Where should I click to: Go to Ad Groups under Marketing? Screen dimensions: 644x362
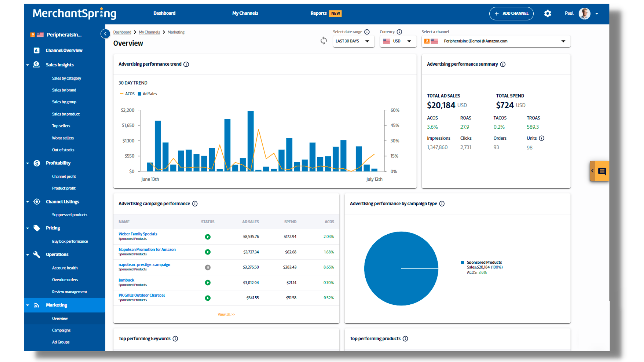[x=61, y=342]
